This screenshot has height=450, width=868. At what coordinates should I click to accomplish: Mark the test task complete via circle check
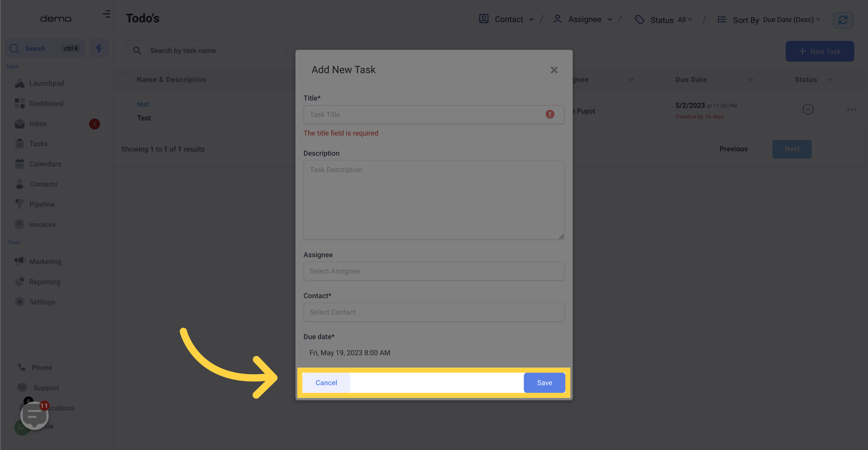[808, 109]
